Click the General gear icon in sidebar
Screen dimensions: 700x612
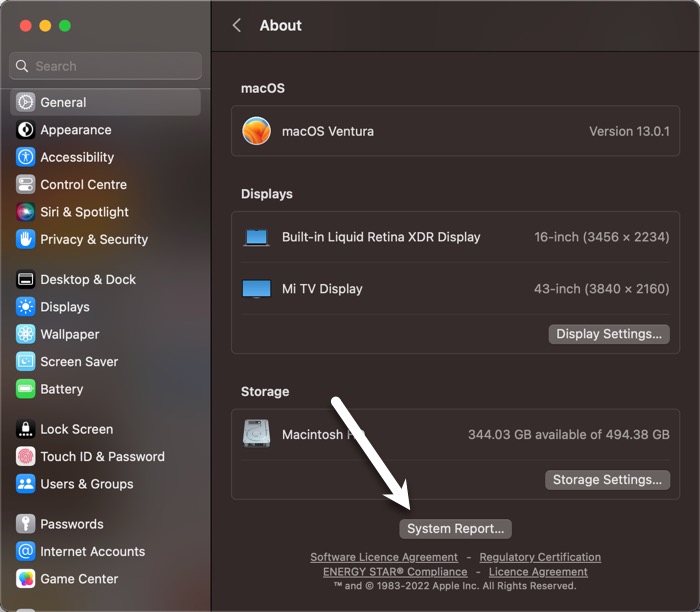[x=25, y=102]
